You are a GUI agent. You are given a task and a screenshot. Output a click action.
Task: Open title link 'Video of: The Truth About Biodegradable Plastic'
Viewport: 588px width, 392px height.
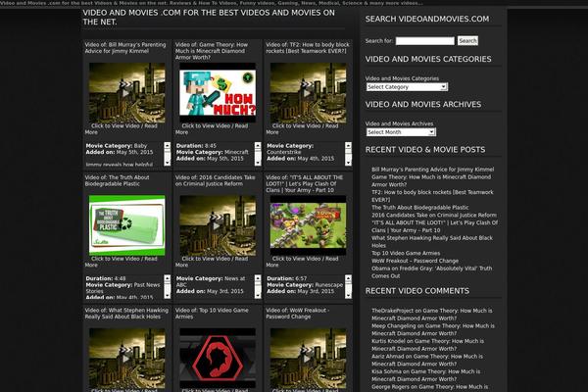pyautogui.click(x=117, y=180)
